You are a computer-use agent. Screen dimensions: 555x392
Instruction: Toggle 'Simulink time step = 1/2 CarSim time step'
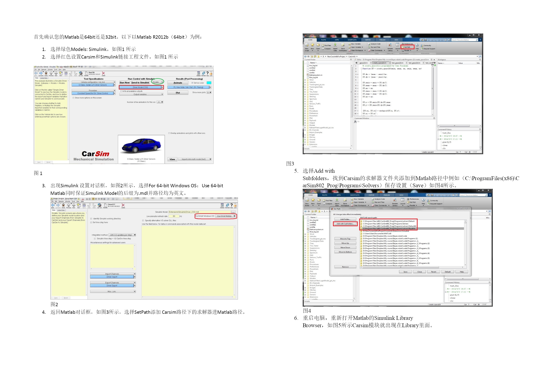pyautogui.click(x=95, y=239)
